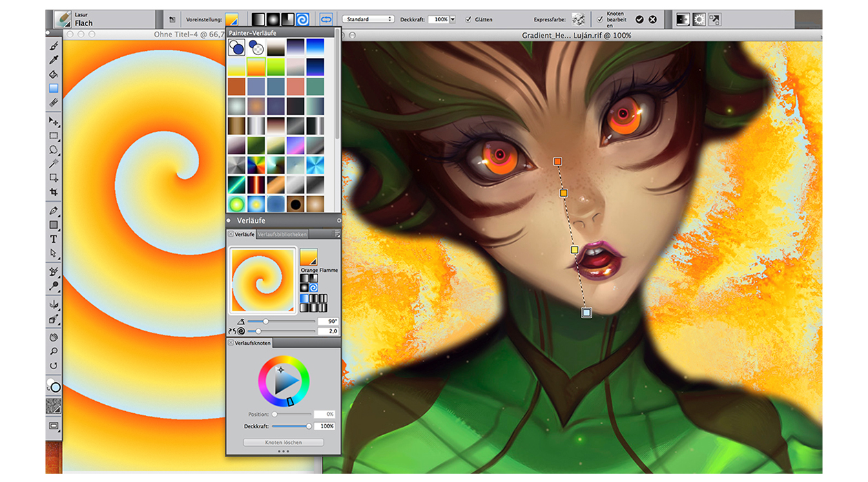This screenshot has width=868, height=482.
Task: Click the yellow gradient node on the face
Action: click(575, 250)
